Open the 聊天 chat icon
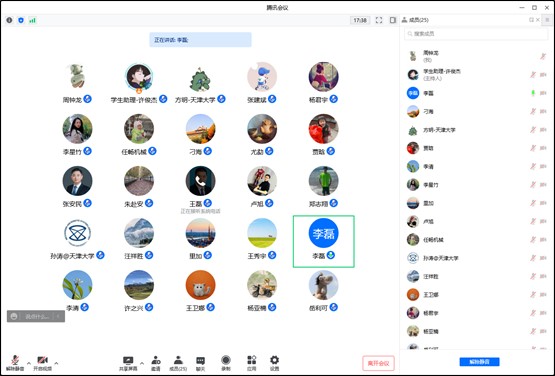The width and height of the screenshot is (555, 376). tap(200, 363)
